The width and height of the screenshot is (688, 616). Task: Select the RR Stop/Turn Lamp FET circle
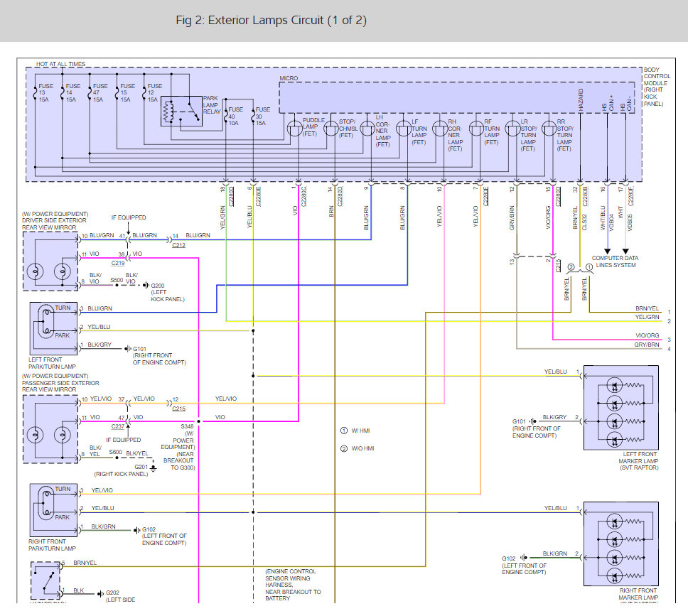click(x=549, y=129)
